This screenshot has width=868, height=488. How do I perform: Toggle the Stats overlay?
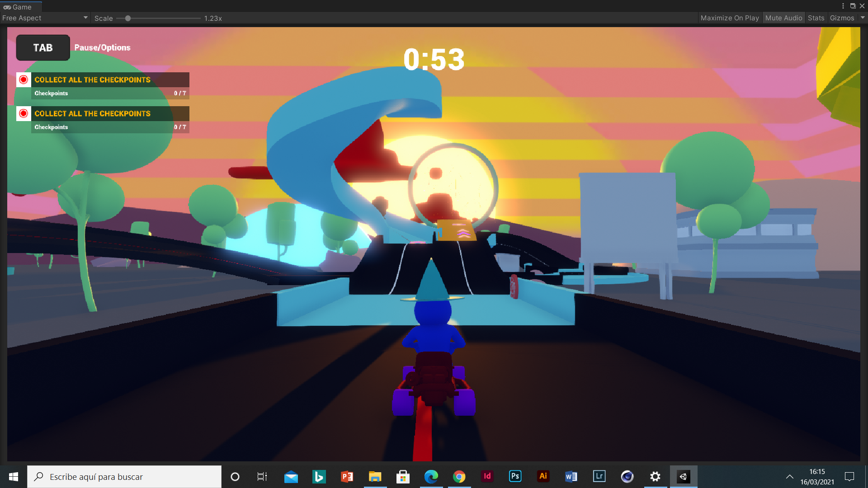tap(816, 18)
